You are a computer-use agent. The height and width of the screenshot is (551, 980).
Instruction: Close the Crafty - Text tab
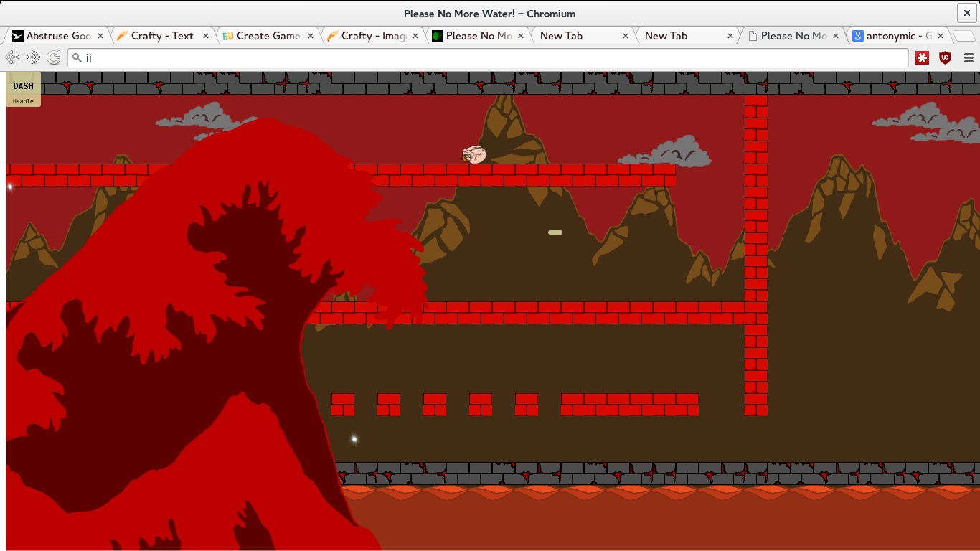point(206,36)
